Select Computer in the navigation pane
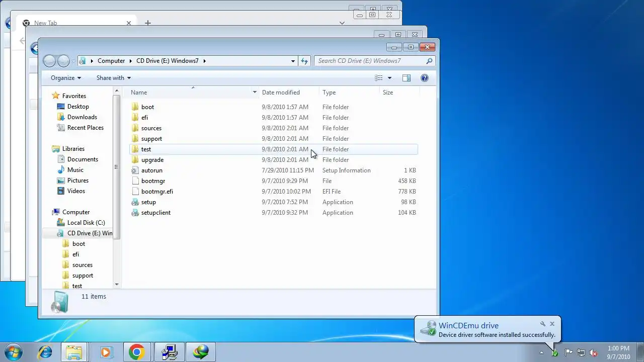The height and width of the screenshot is (362, 644). [x=76, y=212]
